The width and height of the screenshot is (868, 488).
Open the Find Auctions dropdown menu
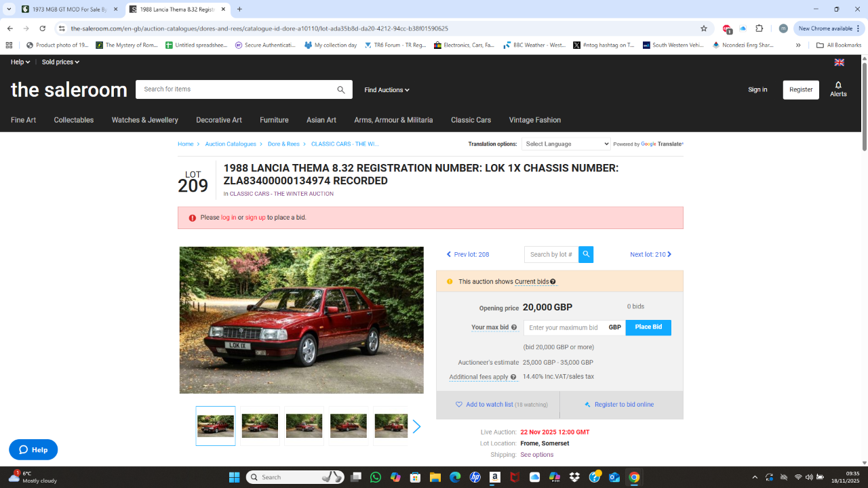[387, 90]
